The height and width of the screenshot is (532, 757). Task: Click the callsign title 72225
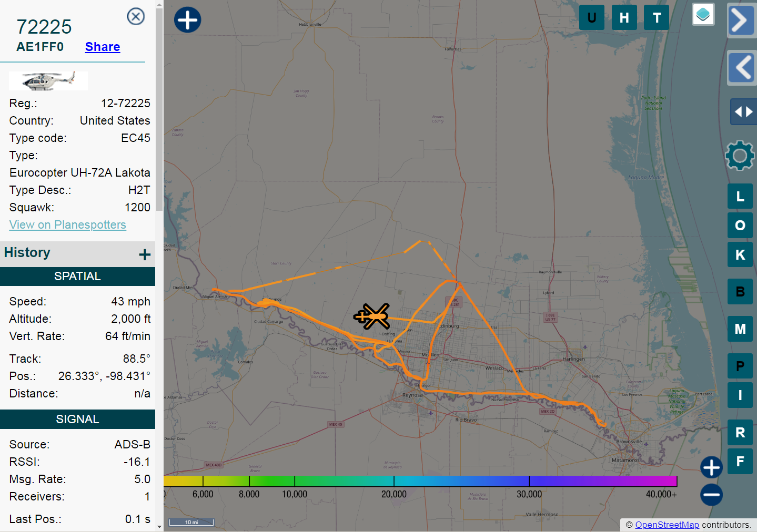tap(44, 27)
